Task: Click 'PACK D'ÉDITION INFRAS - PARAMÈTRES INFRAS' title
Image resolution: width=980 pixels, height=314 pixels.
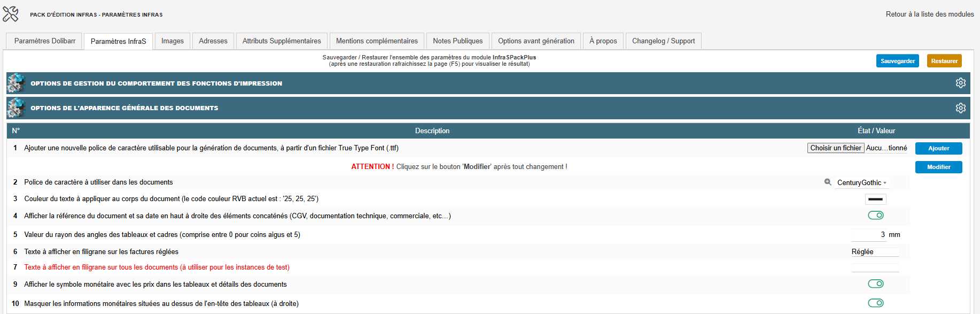Action: pyautogui.click(x=96, y=14)
